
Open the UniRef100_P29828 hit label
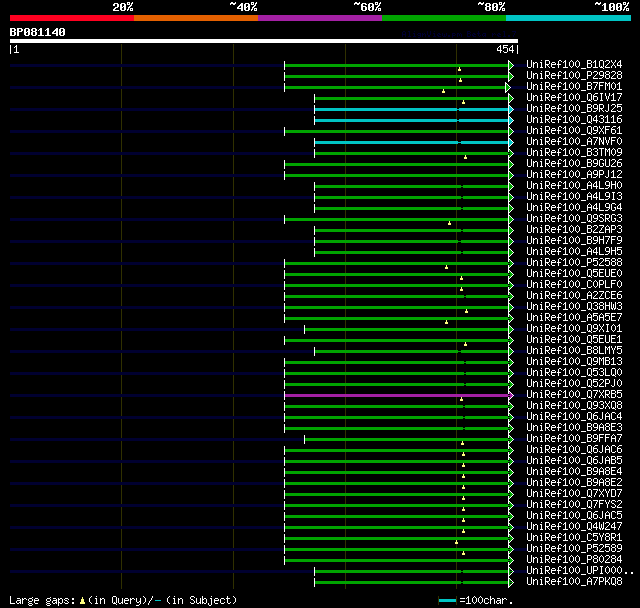coord(574,75)
